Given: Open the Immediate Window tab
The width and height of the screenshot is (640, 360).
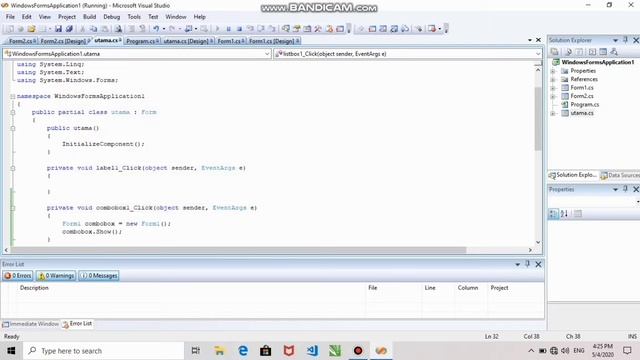Looking at the screenshot, I should coord(31,324).
